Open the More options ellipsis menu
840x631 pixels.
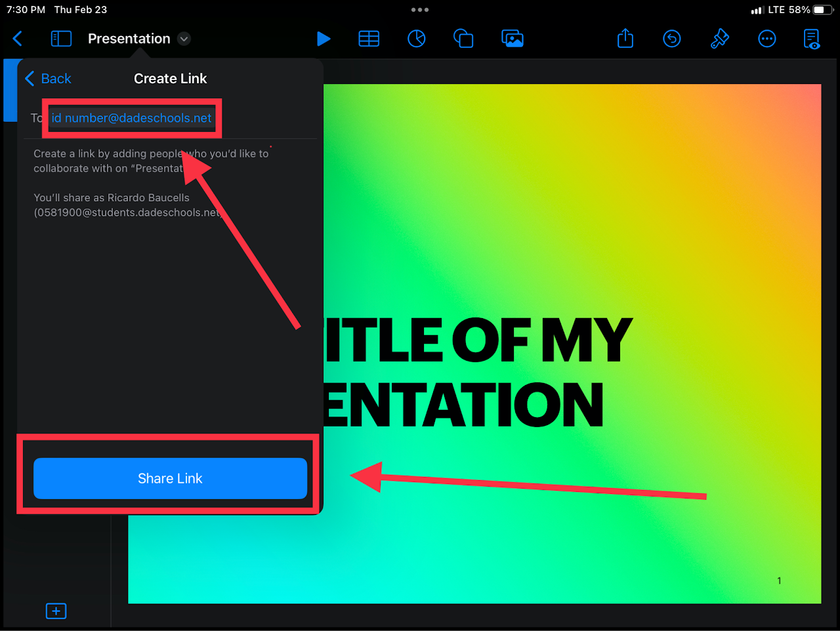pyautogui.click(x=766, y=39)
